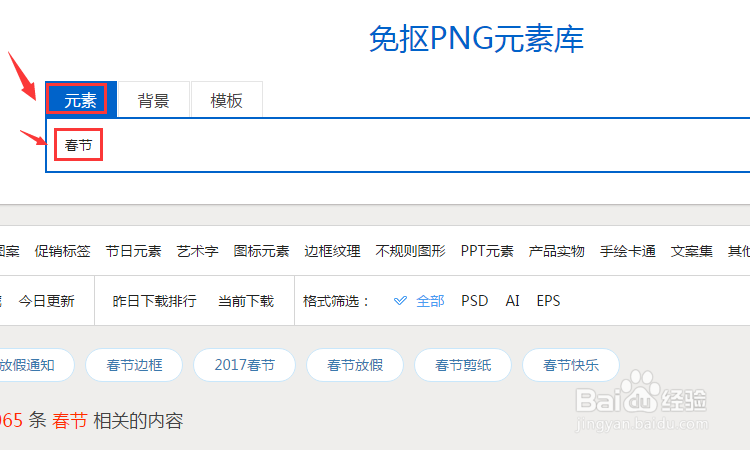Open the 不规则图形 category

pos(410,251)
